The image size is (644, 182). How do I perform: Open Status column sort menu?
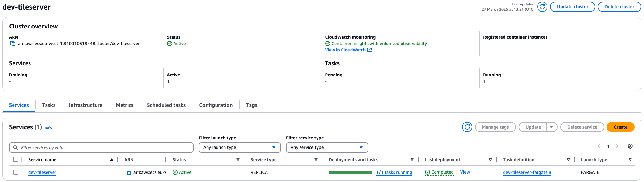[238, 160]
